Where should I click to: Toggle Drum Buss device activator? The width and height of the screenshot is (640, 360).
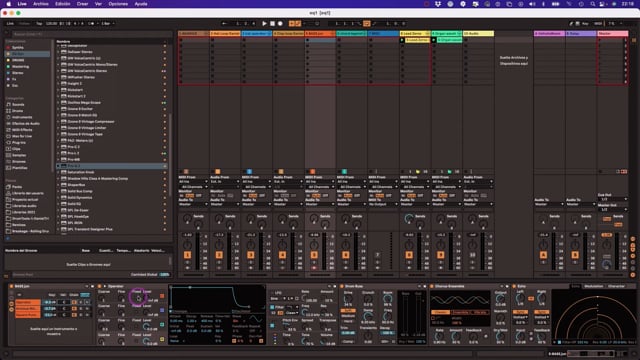[342, 287]
